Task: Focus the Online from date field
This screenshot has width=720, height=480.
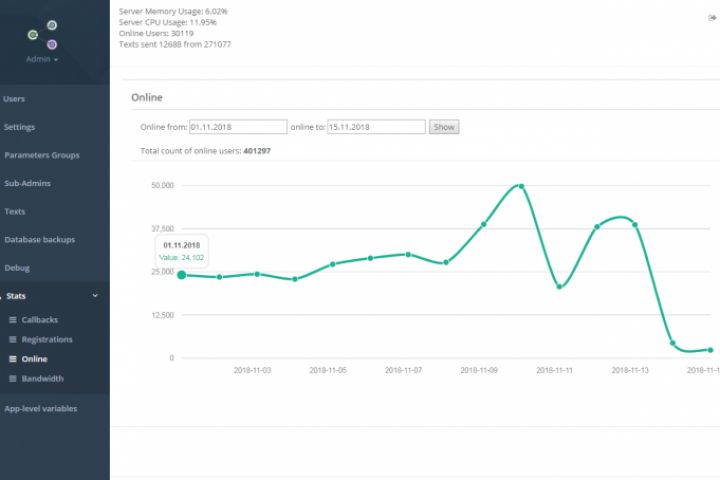Action: (x=238, y=127)
